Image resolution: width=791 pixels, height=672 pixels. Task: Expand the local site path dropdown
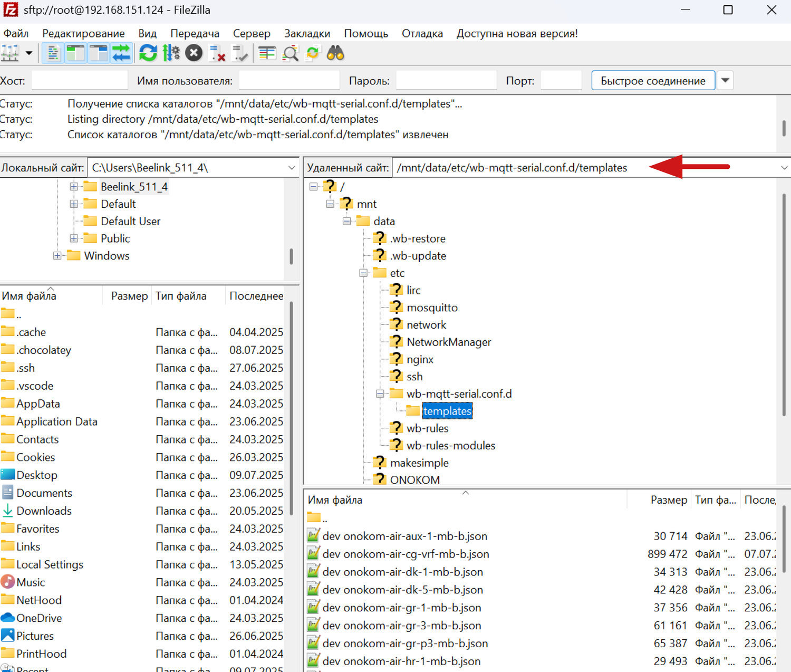click(x=292, y=168)
